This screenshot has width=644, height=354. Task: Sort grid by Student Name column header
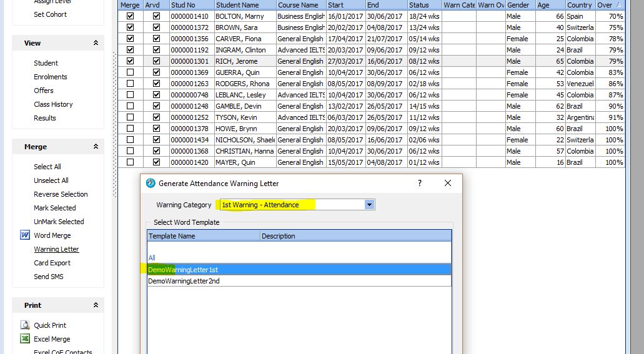[244, 5]
